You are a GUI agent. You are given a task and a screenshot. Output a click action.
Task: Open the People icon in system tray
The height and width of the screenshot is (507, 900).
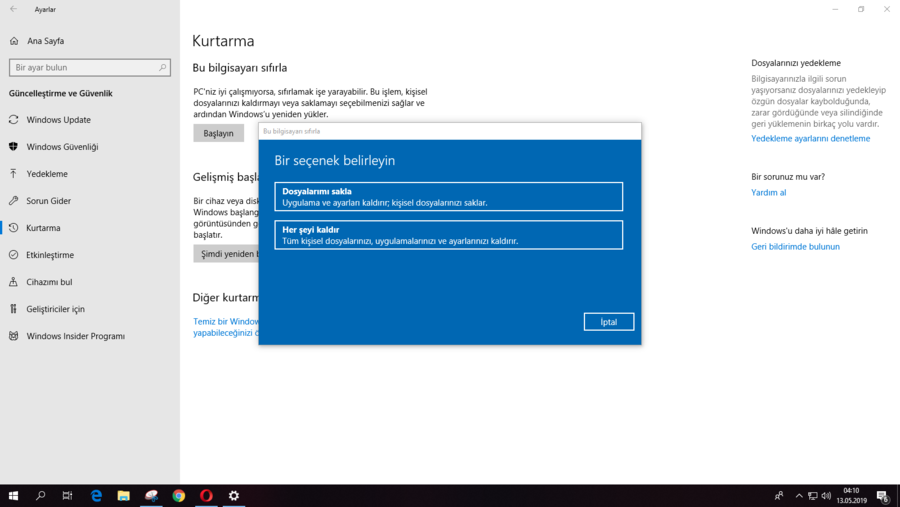click(x=779, y=496)
